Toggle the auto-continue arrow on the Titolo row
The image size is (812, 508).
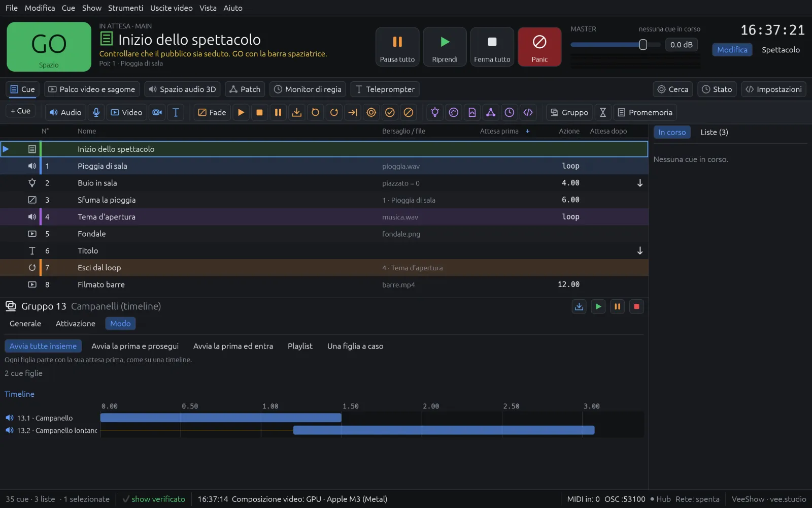(x=640, y=250)
